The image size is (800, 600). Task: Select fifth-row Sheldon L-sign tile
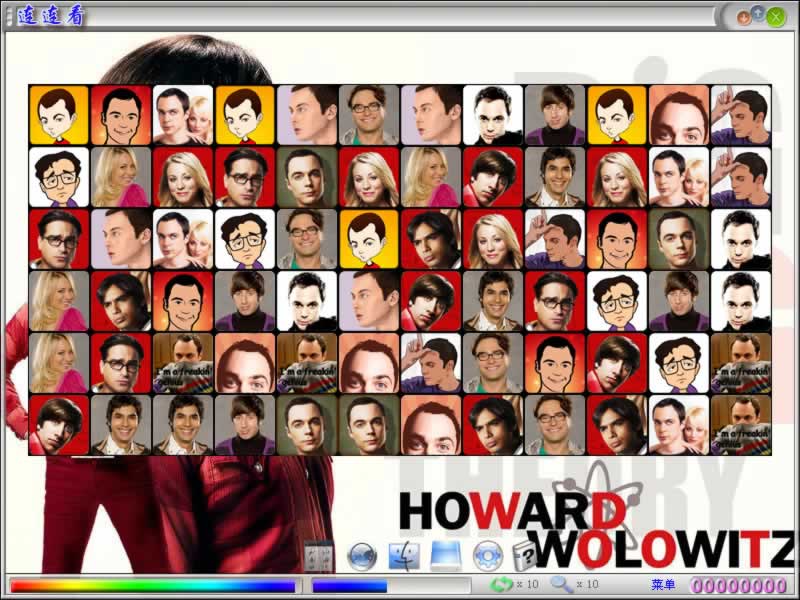tap(431, 363)
